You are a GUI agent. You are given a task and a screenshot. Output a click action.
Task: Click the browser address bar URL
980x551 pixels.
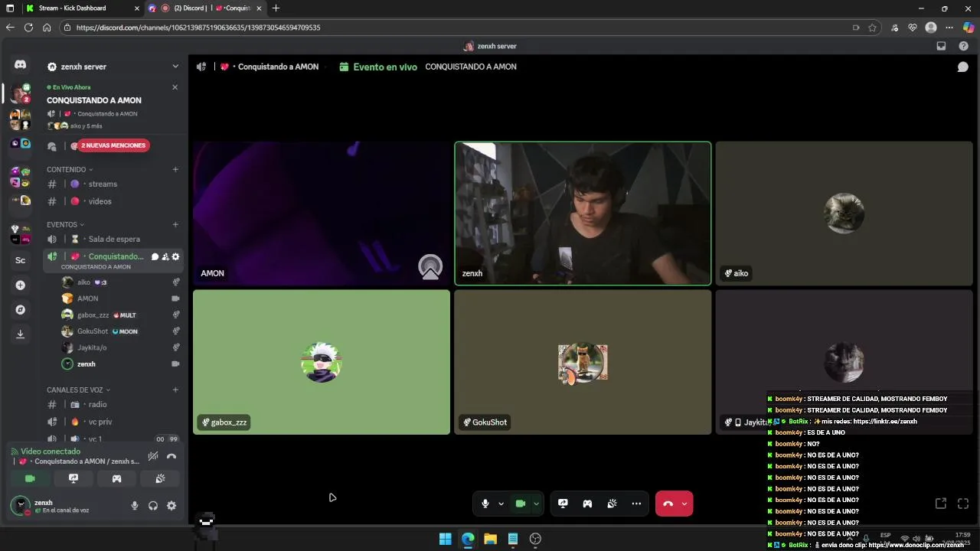coord(198,28)
